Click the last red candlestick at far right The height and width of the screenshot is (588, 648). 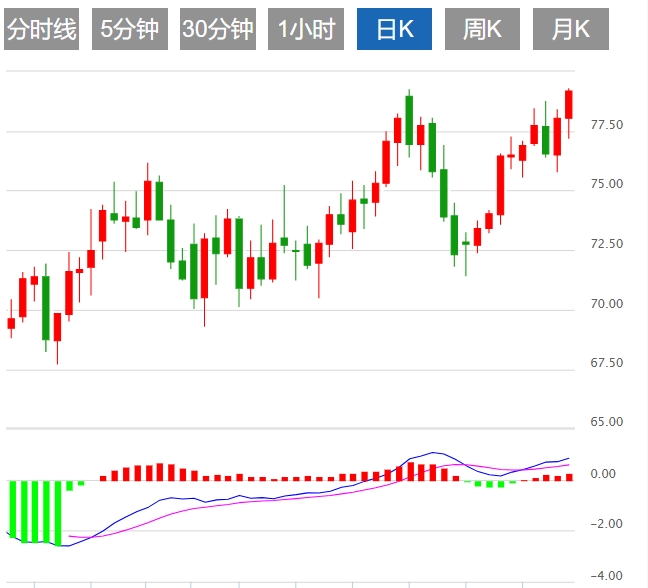click(x=569, y=104)
